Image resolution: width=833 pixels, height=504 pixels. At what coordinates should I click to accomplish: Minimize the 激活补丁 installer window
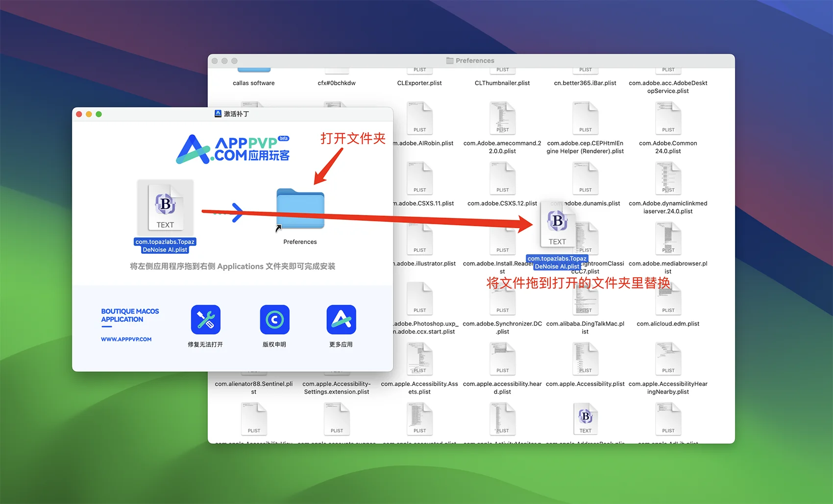tap(89, 114)
